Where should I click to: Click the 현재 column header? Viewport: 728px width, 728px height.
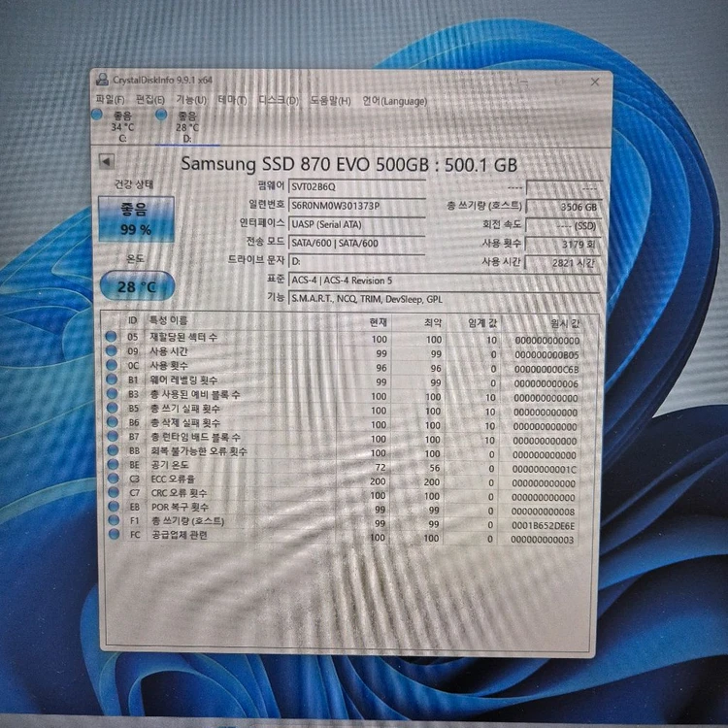click(x=378, y=322)
